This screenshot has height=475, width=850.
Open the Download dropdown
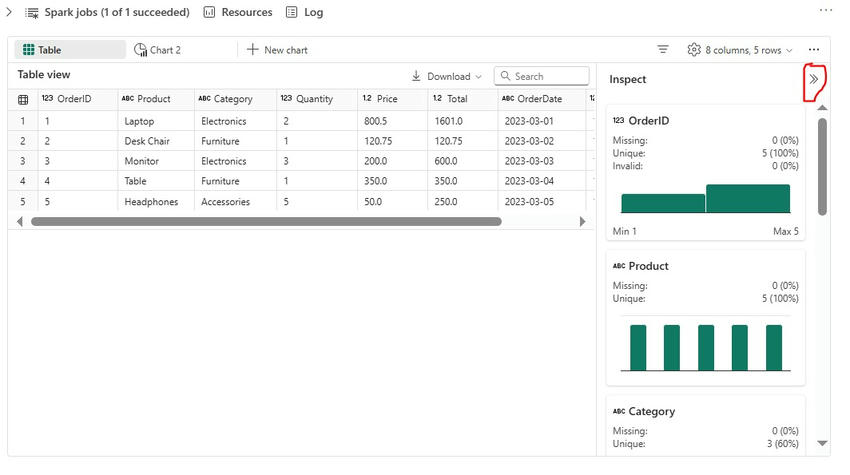(447, 76)
